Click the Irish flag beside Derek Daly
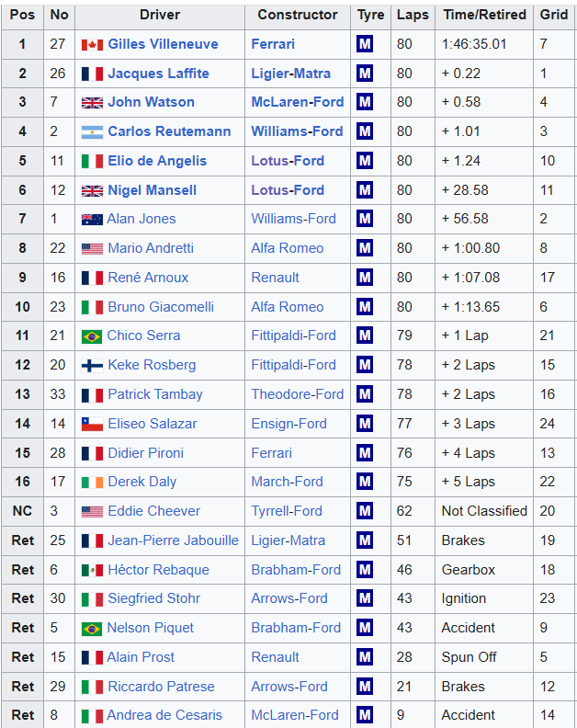Viewport: 577px width, 728px height. click(x=92, y=483)
